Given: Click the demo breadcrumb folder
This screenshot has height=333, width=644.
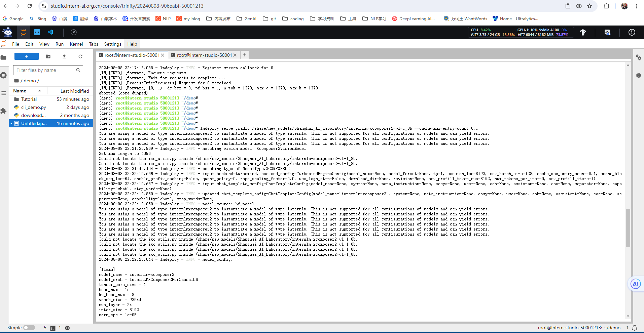Looking at the screenshot, I should pyautogui.click(x=30, y=81).
